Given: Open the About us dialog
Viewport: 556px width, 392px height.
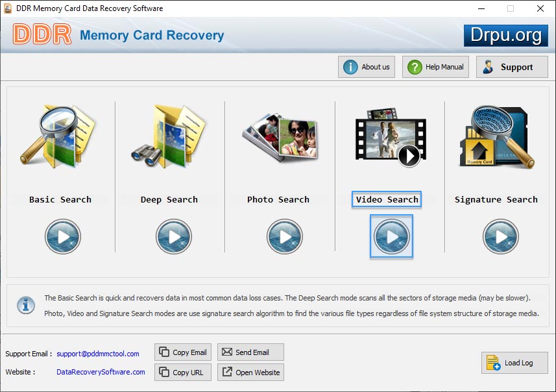Looking at the screenshot, I should [367, 67].
